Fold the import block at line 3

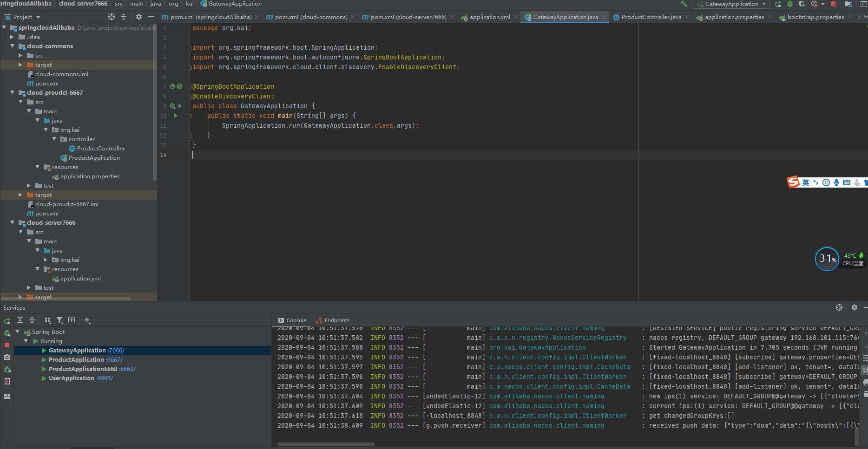click(x=190, y=48)
